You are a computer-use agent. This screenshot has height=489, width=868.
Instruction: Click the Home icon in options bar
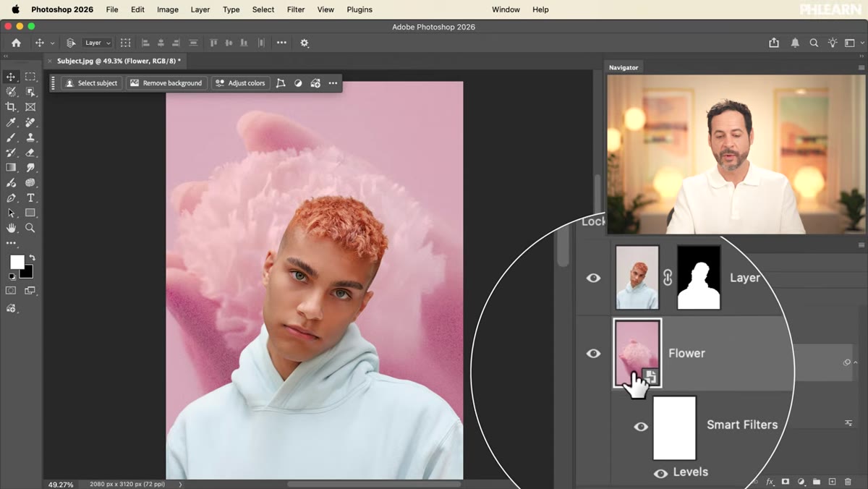(x=16, y=43)
